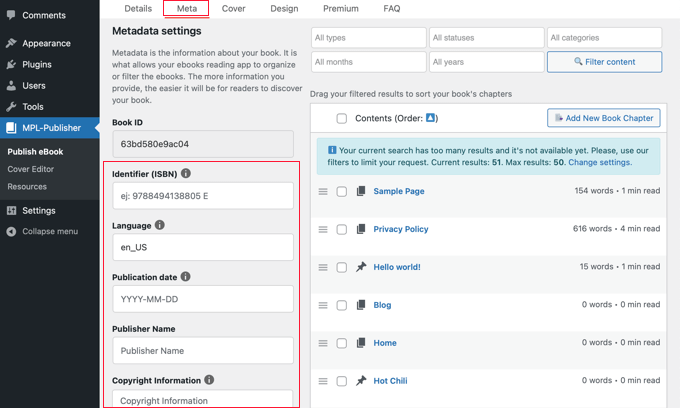
Task: Expand the All statuses dropdown
Action: point(486,38)
